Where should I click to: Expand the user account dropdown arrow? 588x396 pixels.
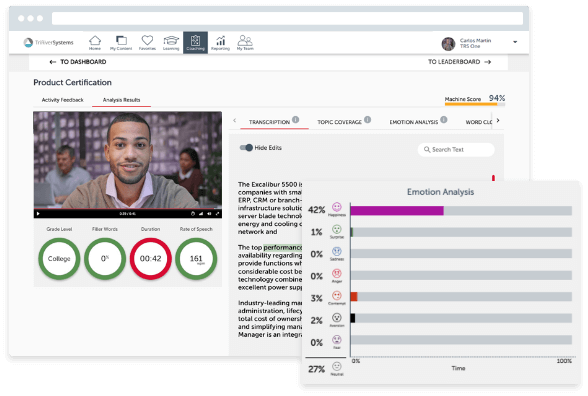pos(515,42)
